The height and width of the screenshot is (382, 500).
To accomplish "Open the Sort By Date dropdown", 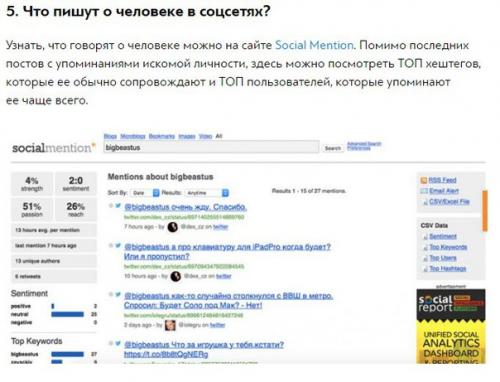I will 145,193.
